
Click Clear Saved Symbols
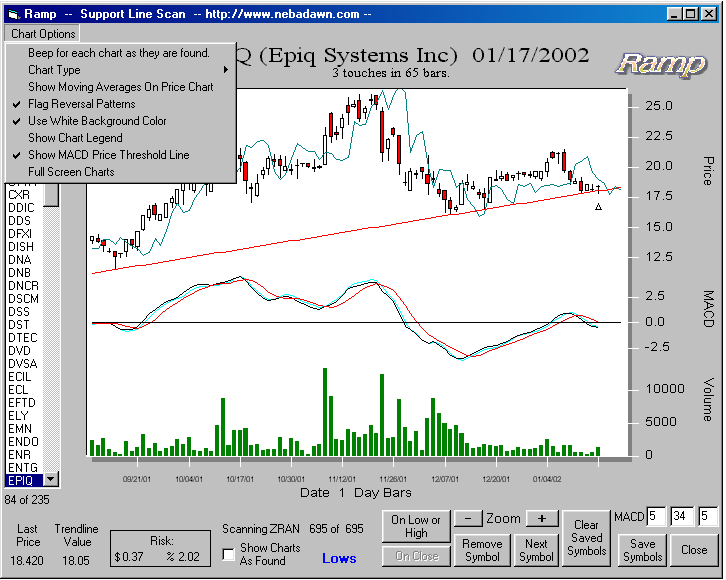point(586,538)
